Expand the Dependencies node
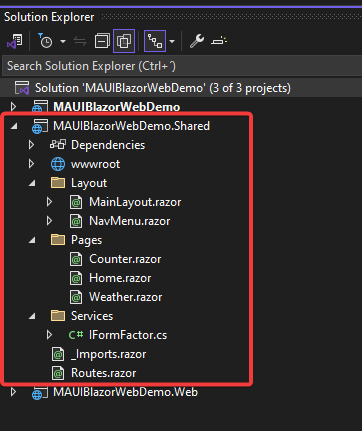Viewport: 362px width, 431px height. point(31,145)
